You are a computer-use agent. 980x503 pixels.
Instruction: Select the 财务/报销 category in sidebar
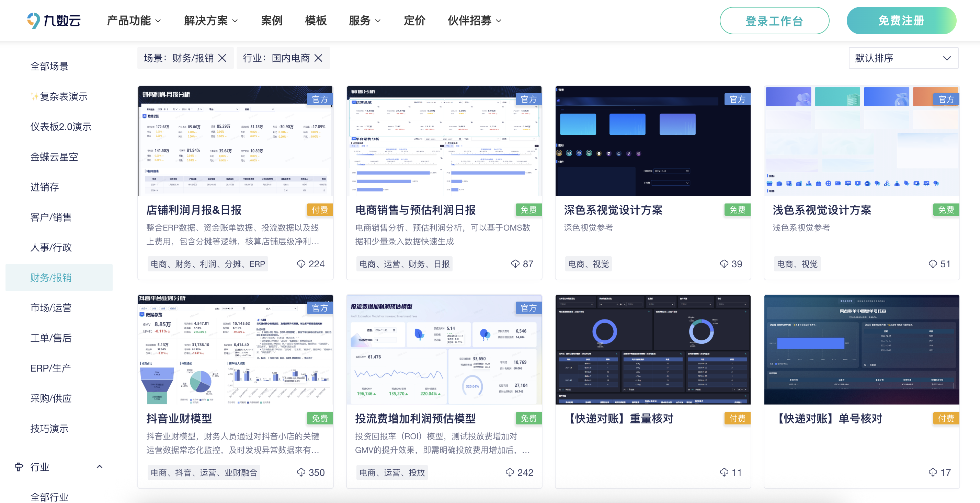point(50,278)
